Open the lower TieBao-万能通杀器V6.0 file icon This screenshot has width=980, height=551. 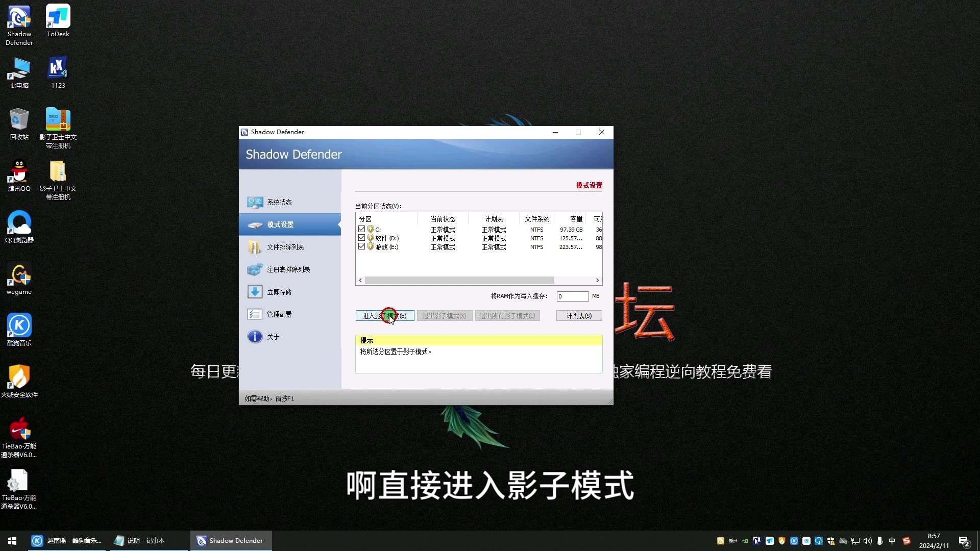(x=19, y=489)
